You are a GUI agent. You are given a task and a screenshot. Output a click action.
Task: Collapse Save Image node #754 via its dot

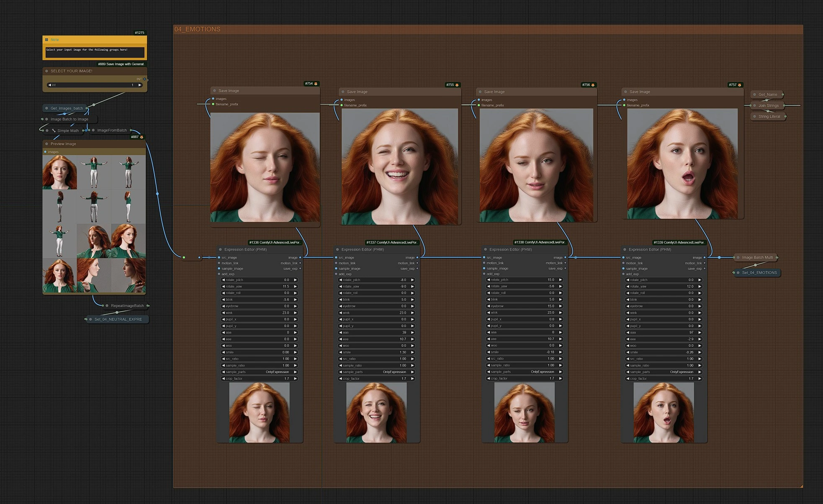point(215,91)
